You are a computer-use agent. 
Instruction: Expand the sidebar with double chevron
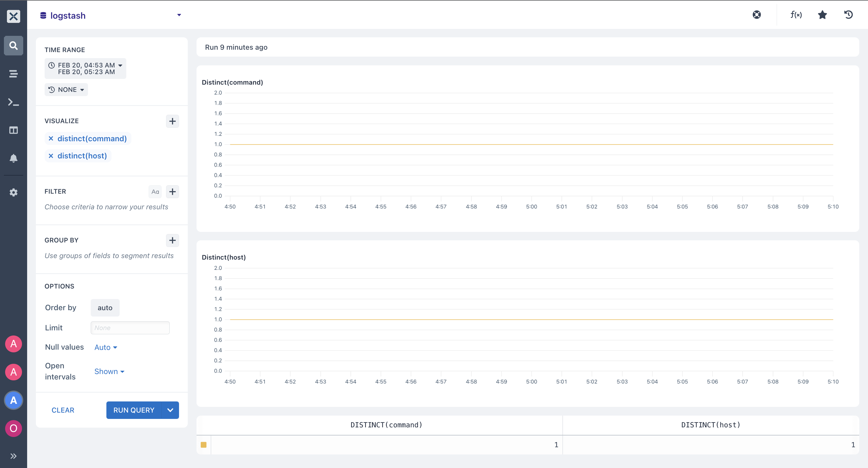(x=14, y=456)
